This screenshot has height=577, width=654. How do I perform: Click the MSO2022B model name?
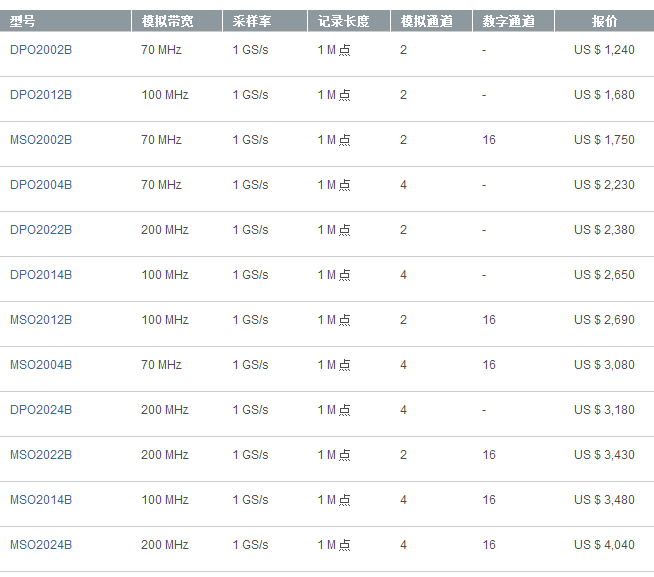pyautogui.click(x=41, y=455)
